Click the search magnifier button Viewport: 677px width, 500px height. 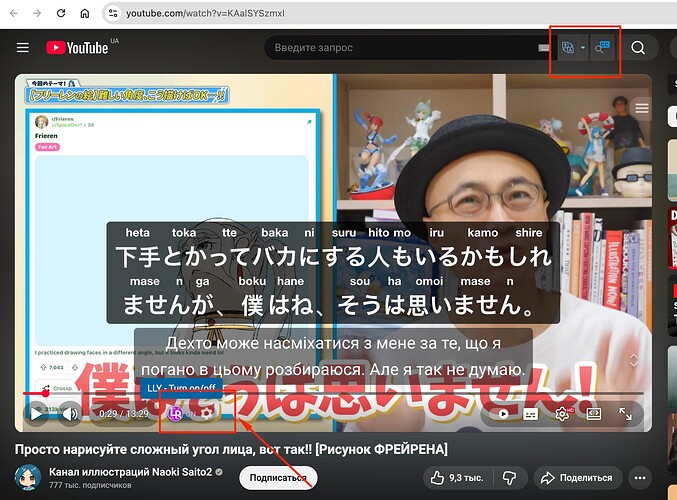click(637, 47)
